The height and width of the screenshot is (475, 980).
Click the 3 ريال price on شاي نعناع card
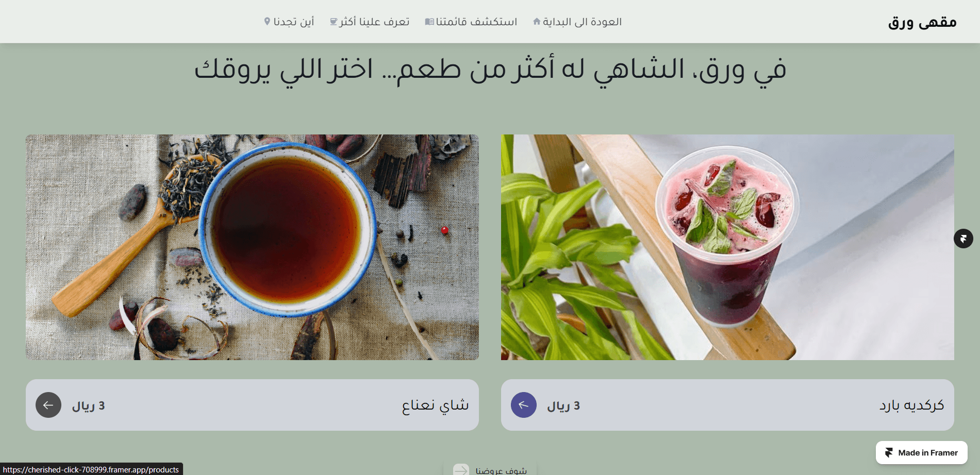click(x=88, y=405)
